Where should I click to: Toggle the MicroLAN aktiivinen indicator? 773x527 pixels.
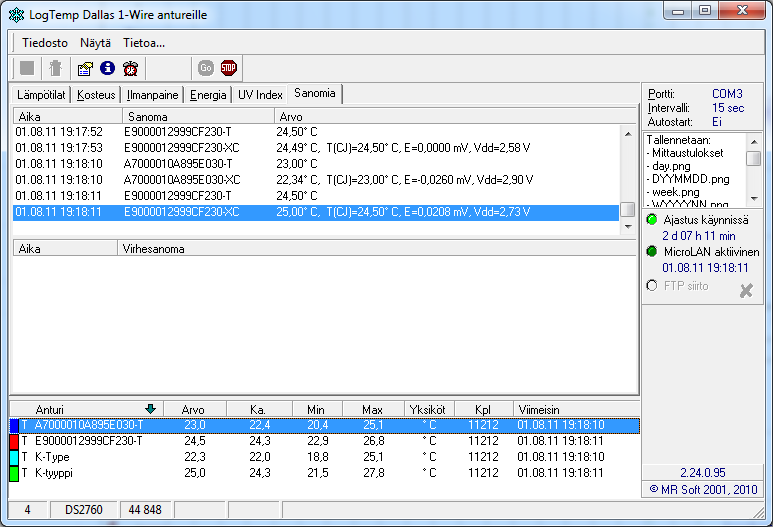(652, 252)
